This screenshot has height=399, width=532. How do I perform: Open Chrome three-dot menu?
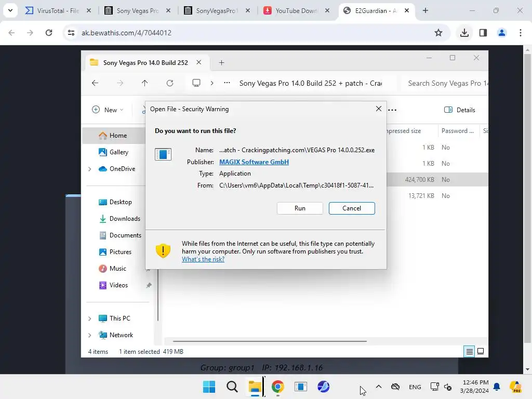520,33
